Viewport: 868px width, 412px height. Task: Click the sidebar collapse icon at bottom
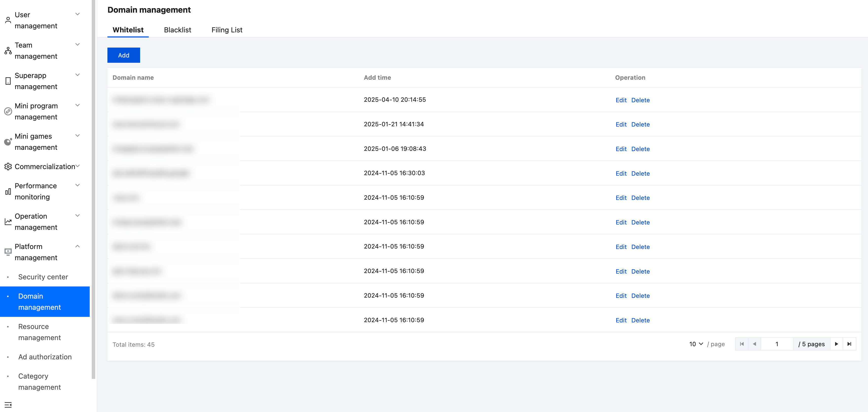point(8,405)
